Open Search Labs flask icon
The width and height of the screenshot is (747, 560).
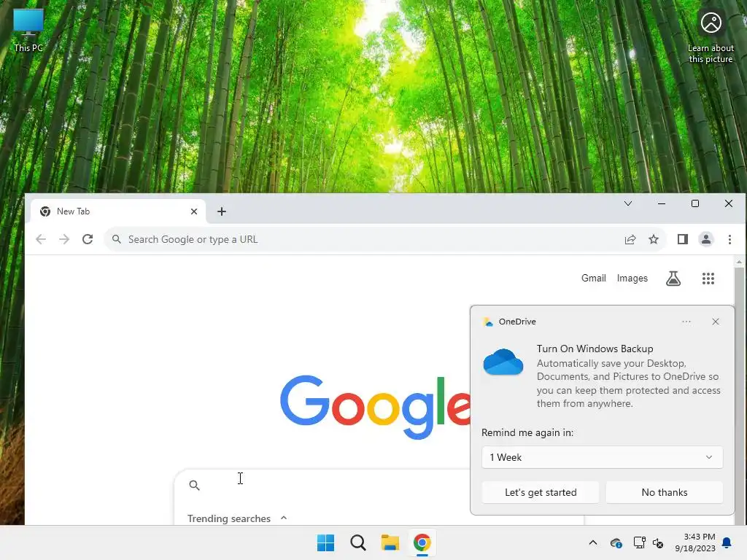(673, 279)
